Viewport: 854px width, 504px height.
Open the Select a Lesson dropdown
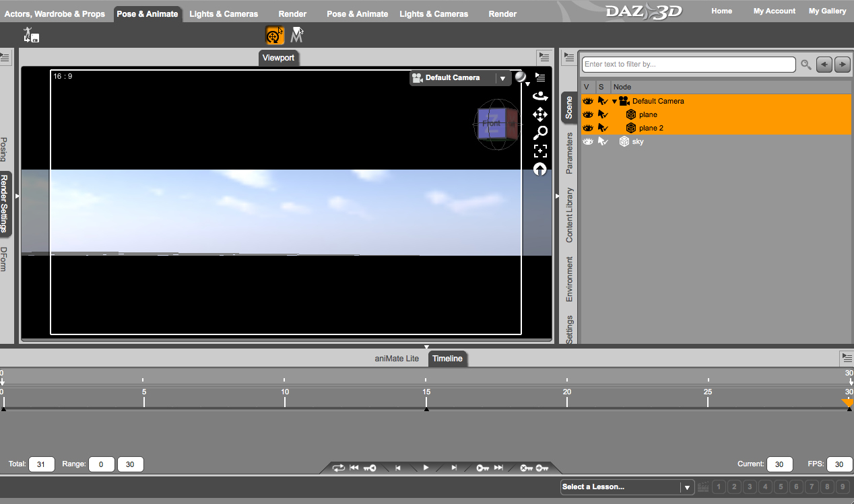click(628, 487)
